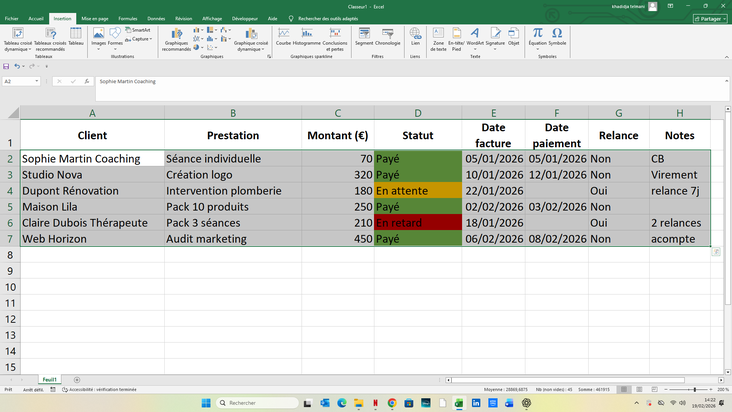
Task: Open the WordArt dropdown
Action: 475,49
